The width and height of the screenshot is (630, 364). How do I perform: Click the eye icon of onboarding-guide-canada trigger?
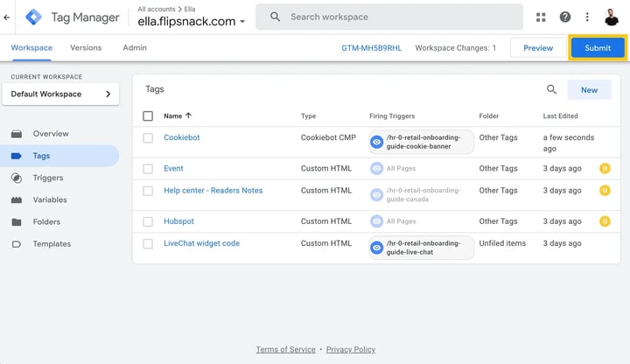[x=376, y=195]
